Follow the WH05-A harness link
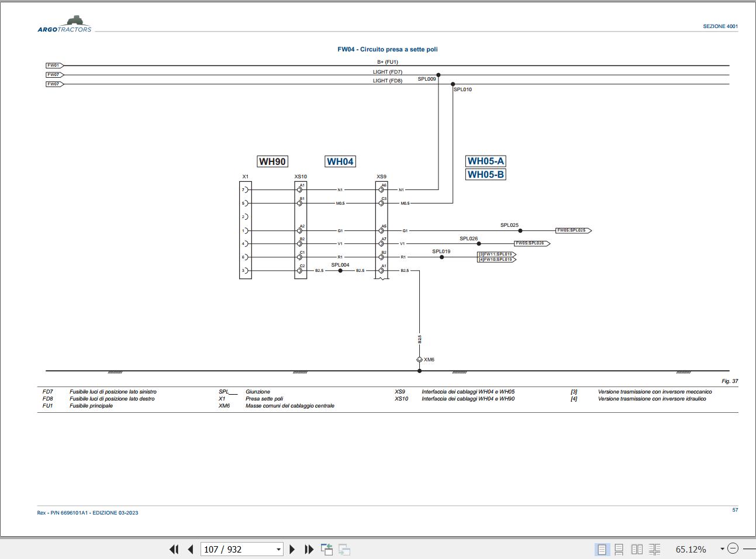This screenshot has width=756, height=559. 486,161
